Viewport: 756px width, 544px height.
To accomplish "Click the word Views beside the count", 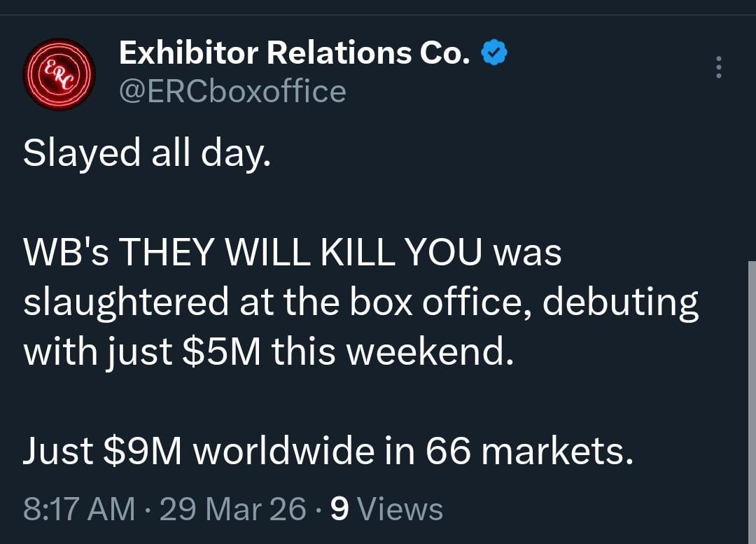I will (x=400, y=509).
